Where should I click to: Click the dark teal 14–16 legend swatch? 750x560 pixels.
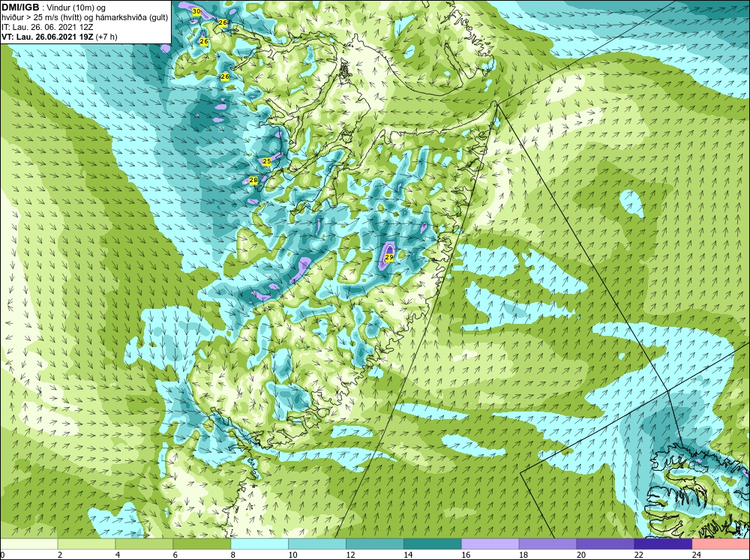click(433, 544)
